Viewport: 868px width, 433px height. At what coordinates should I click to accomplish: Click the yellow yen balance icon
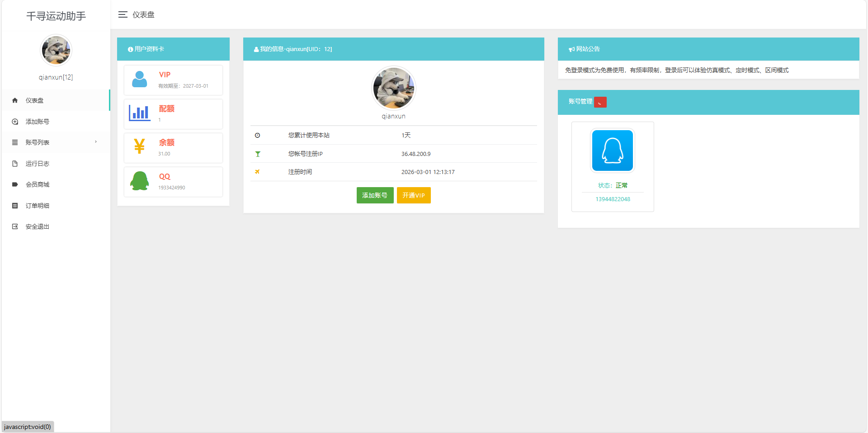139,147
